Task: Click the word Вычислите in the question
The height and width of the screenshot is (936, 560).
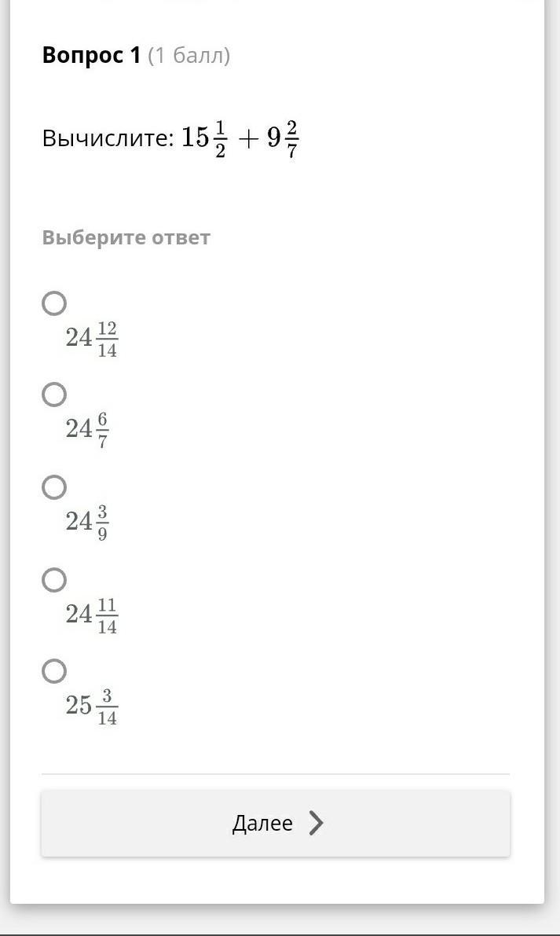Action: tap(108, 139)
